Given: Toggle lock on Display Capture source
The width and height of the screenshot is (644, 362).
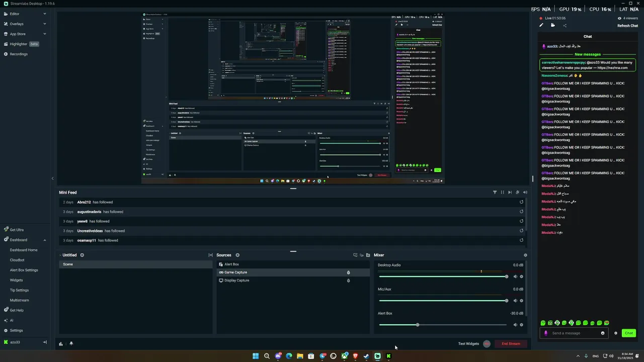Looking at the screenshot, I should pos(348,281).
